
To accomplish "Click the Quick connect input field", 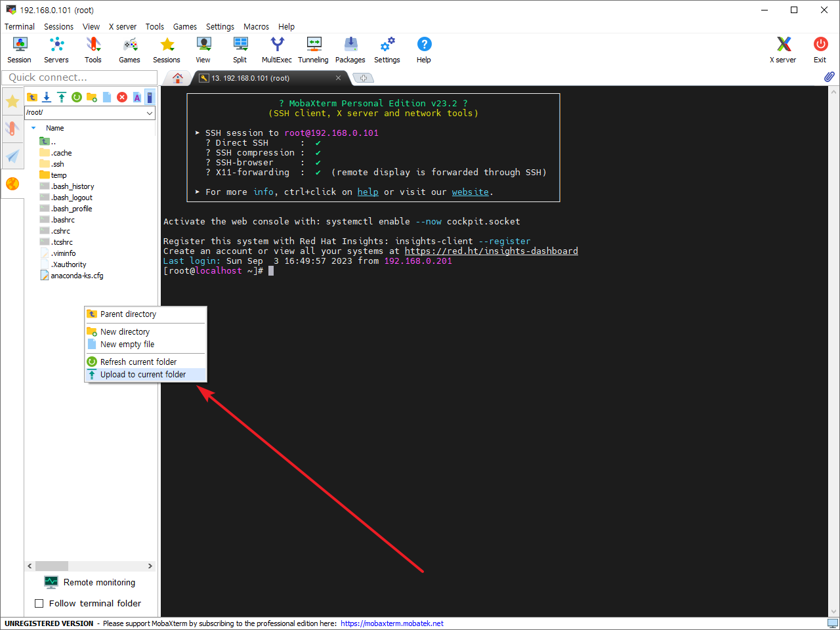I will click(79, 77).
